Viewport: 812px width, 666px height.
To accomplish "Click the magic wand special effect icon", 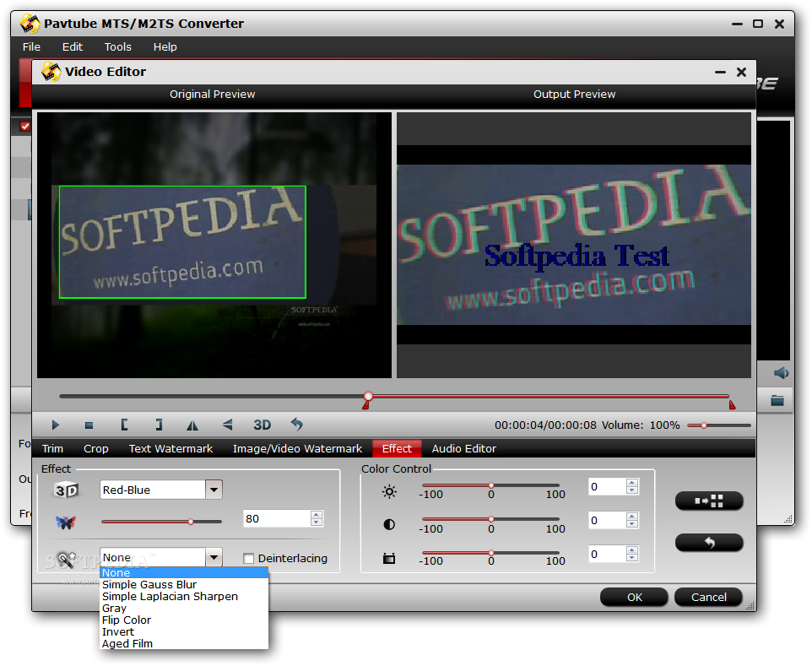I will click(x=67, y=558).
